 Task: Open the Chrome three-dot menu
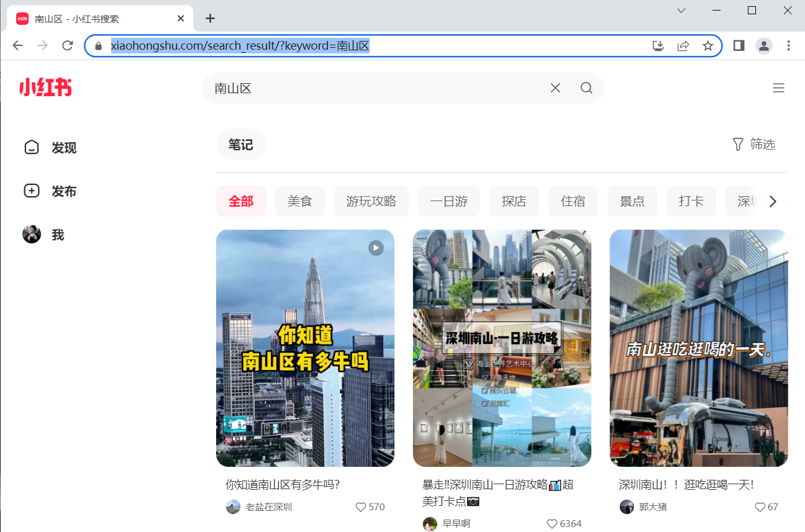click(x=789, y=45)
